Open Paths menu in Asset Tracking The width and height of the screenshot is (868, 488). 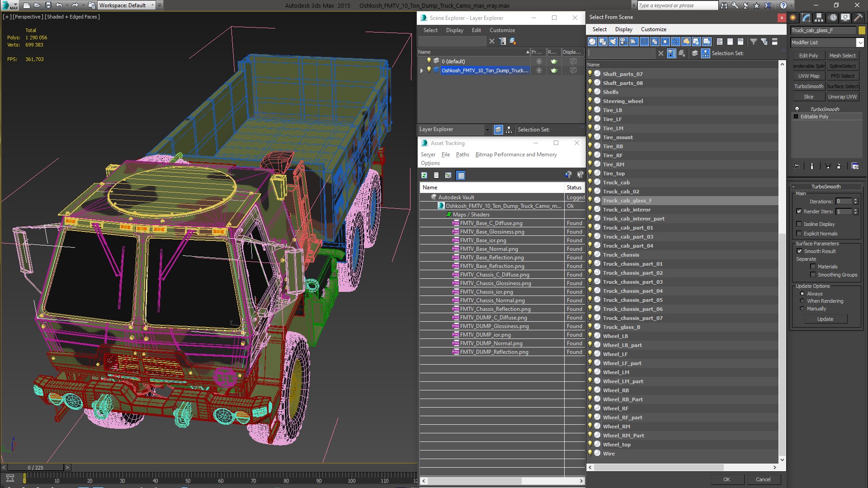click(x=462, y=155)
